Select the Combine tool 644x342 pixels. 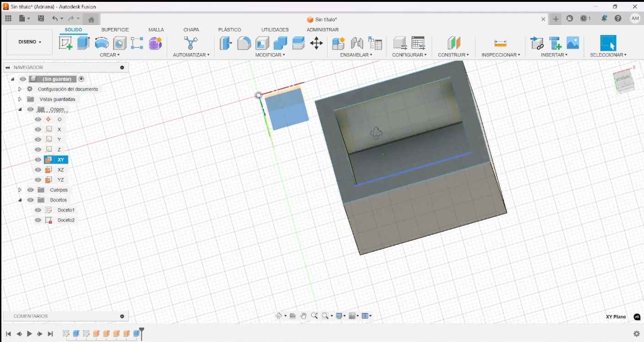[x=280, y=43]
